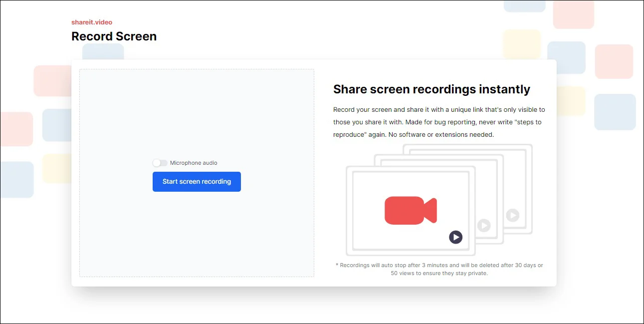Click the "Share screen recordings instantly" heading
Viewport: 644px width, 324px height.
(x=431, y=89)
